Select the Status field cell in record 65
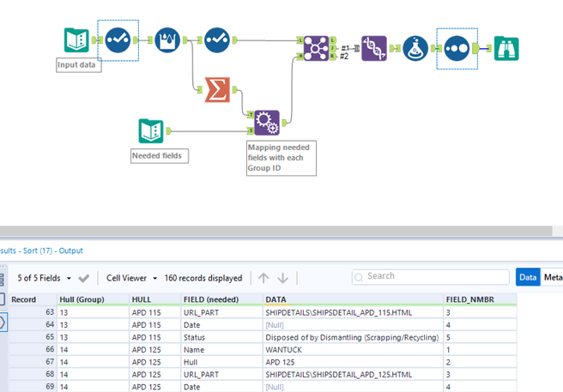 (x=221, y=337)
